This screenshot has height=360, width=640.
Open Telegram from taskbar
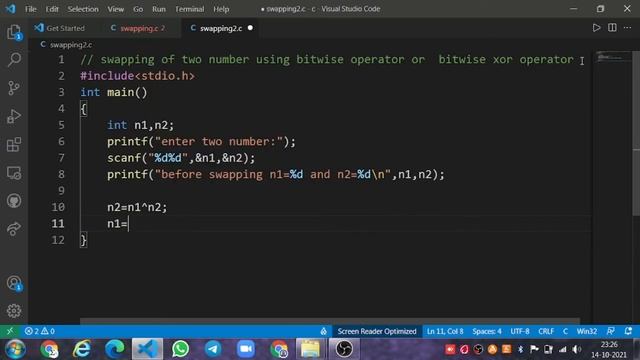coord(213,349)
